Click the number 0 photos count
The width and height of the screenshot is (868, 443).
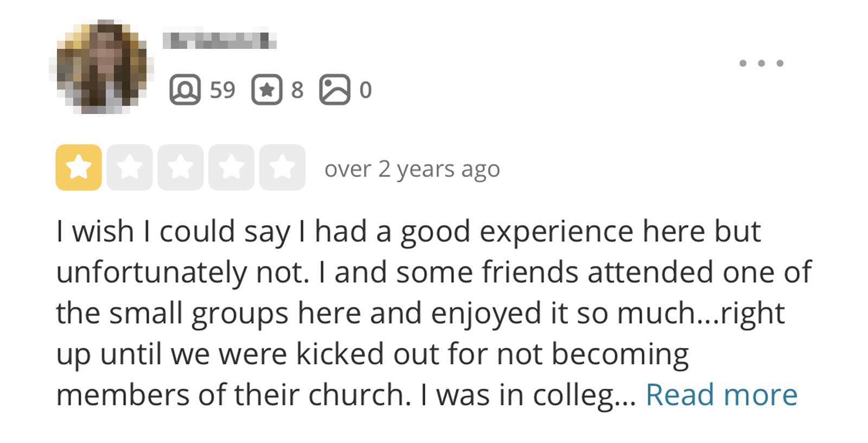point(366,90)
